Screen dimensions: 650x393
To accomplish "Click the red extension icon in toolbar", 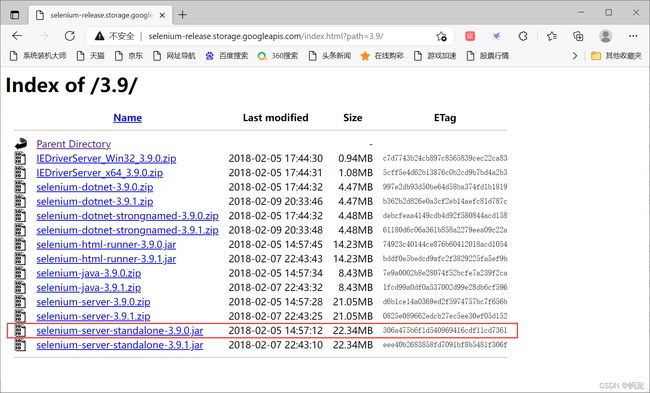I will (470, 36).
